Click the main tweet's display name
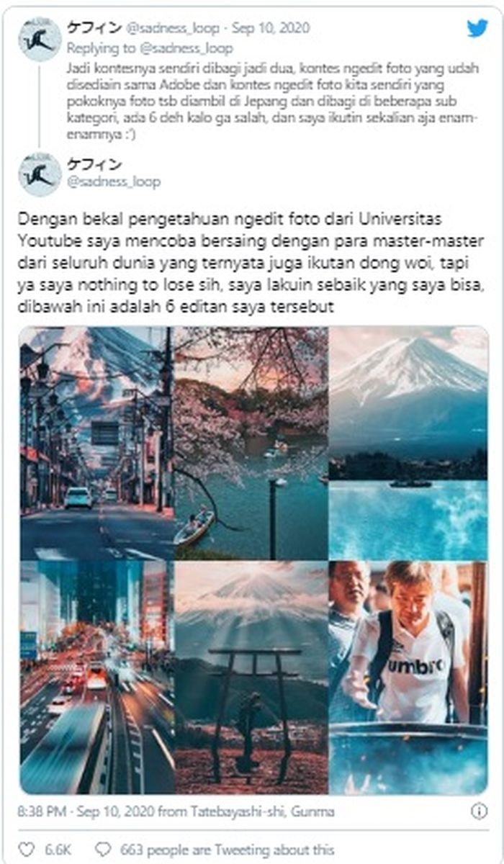The width and height of the screenshot is (504, 864). coord(94,165)
